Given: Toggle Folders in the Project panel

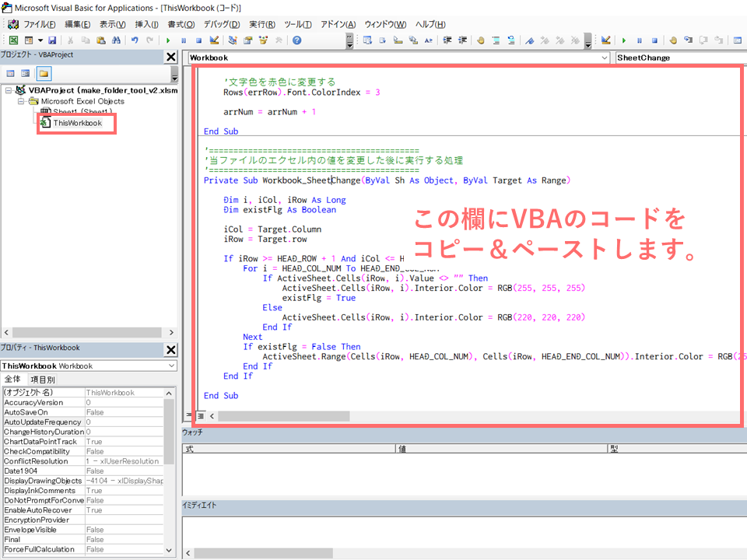Looking at the screenshot, I should tap(44, 74).
